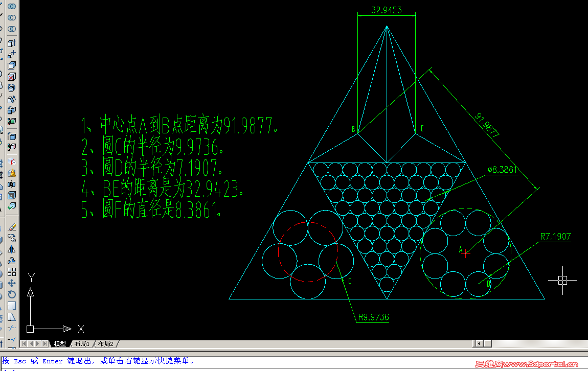Open the 布局1 layout tab

coord(82,343)
